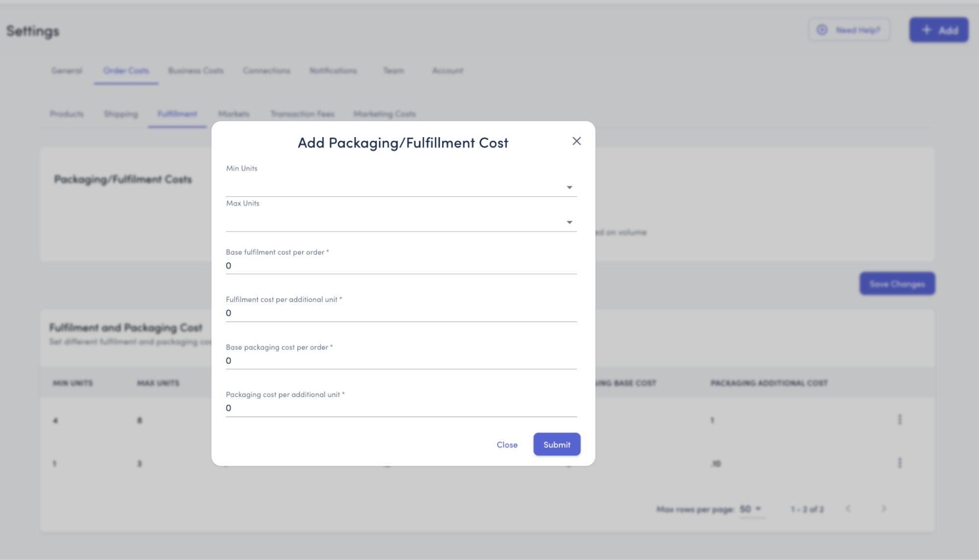Click the plus Add button
This screenshot has width=979, height=560.
(938, 30)
